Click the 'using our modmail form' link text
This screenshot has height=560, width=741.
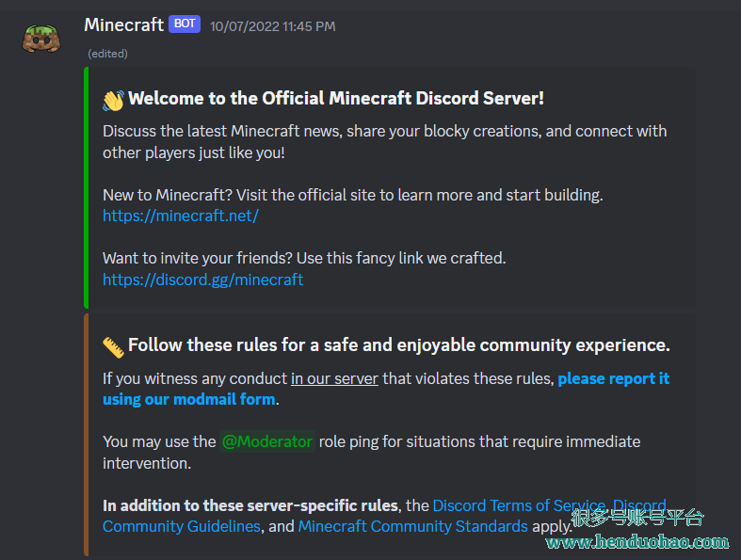[189, 399]
